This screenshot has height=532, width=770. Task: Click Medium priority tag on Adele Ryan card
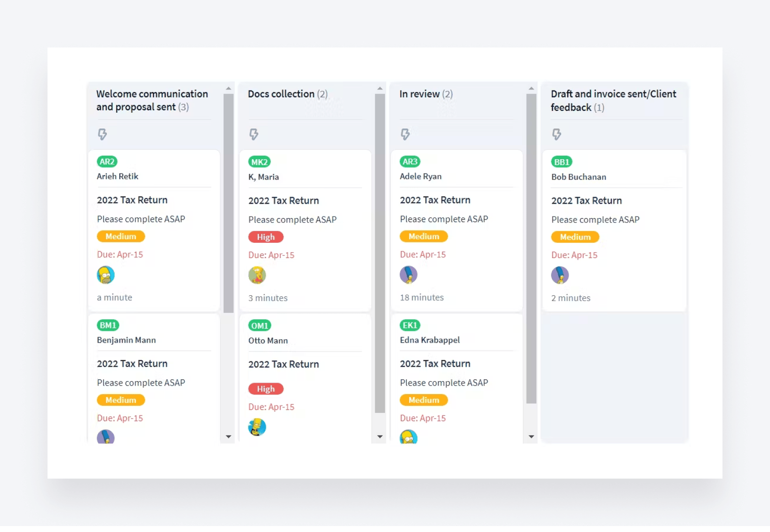coord(424,236)
